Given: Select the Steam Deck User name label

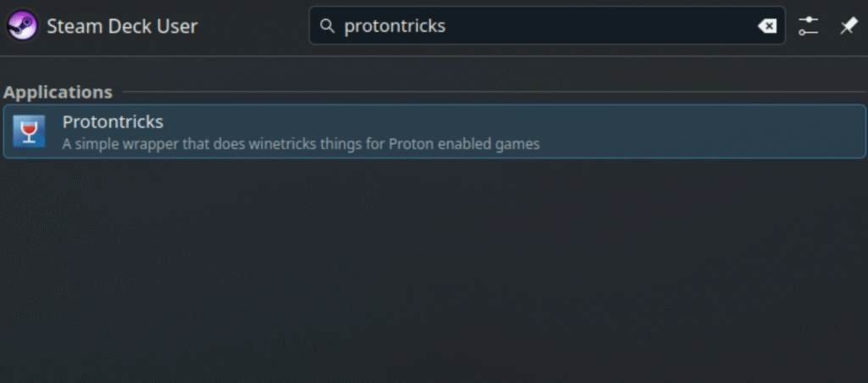Looking at the screenshot, I should [122, 26].
